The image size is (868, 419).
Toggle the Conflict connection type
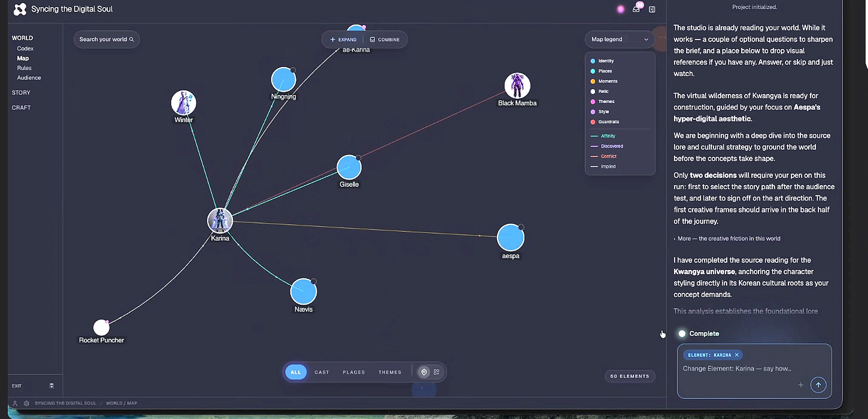603,156
